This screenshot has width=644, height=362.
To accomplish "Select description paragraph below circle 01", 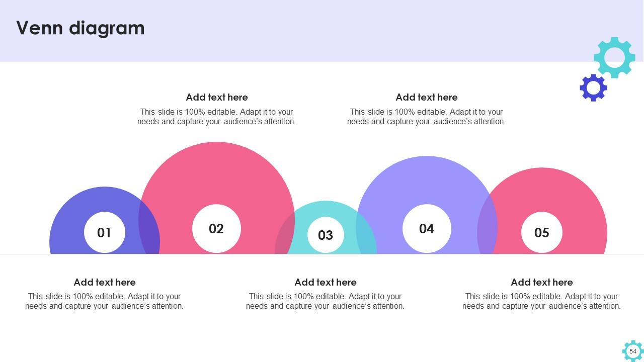I will coord(105,301).
